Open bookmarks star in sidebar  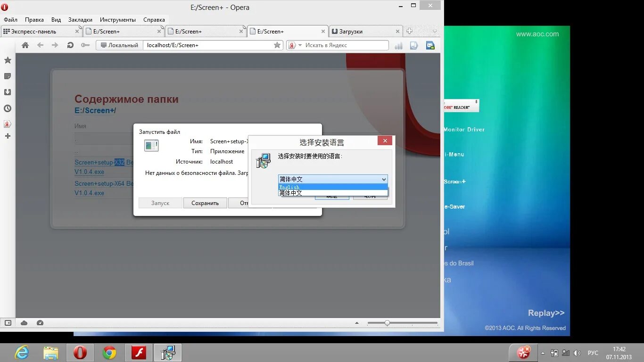pyautogui.click(x=8, y=60)
